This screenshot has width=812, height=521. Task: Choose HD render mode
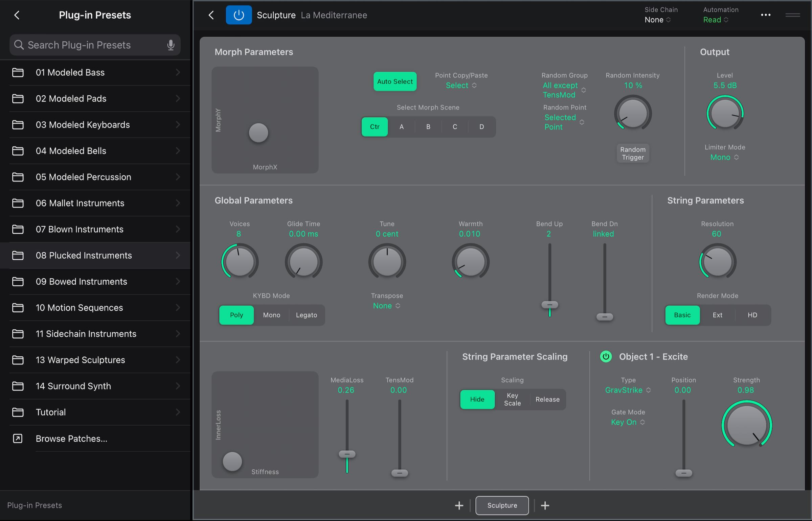click(x=752, y=315)
